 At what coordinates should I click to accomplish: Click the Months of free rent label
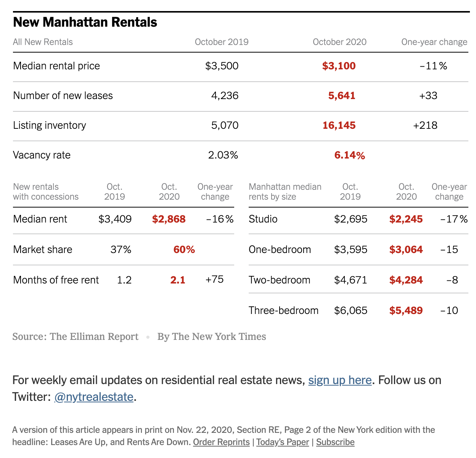coord(56,280)
